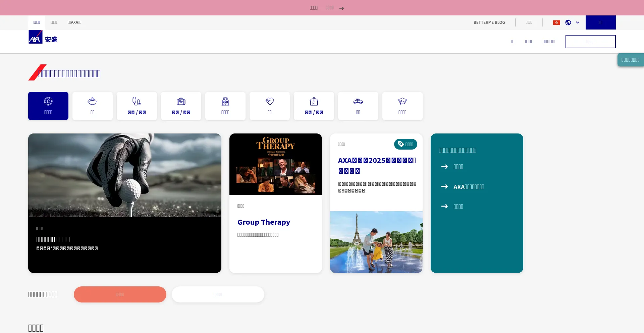Select the highlighted star badge category

(x=48, y=106)
